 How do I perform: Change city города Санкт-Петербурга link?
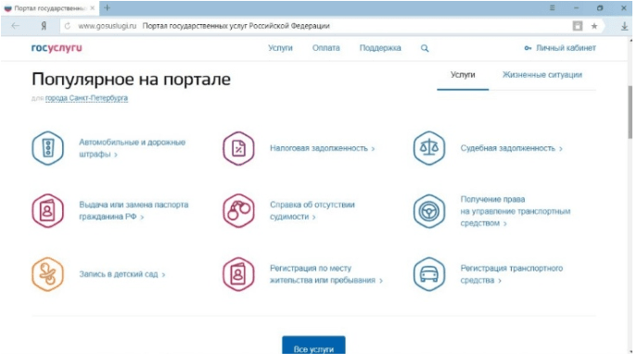[x=86, y=98]
